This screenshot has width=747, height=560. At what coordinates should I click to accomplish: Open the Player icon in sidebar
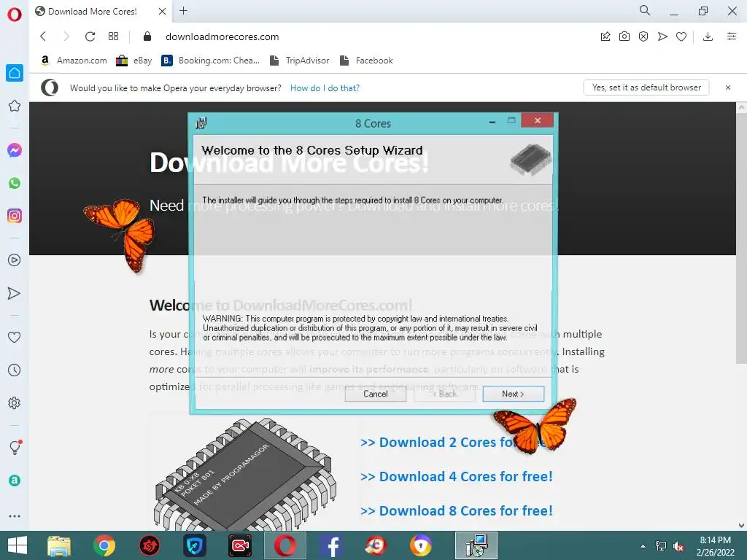coord(15,260)
